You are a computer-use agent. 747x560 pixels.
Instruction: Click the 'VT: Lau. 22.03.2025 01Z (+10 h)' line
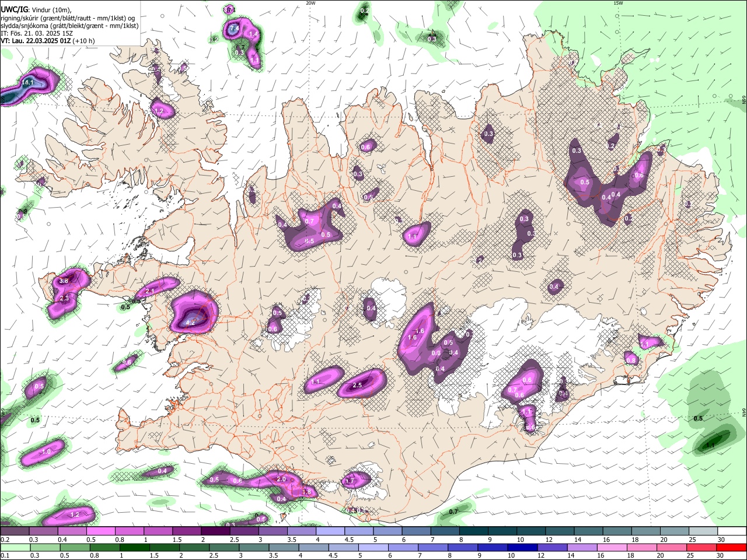48,41
